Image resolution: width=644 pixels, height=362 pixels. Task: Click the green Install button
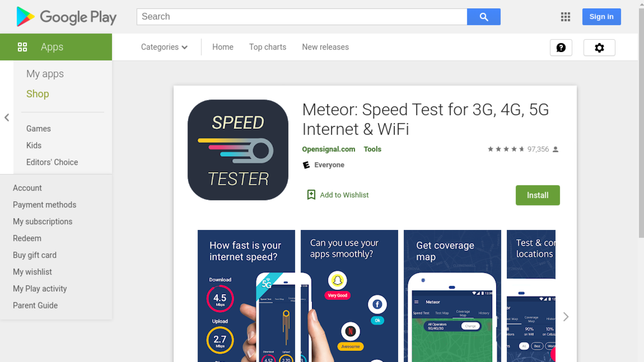coord(538,195)
